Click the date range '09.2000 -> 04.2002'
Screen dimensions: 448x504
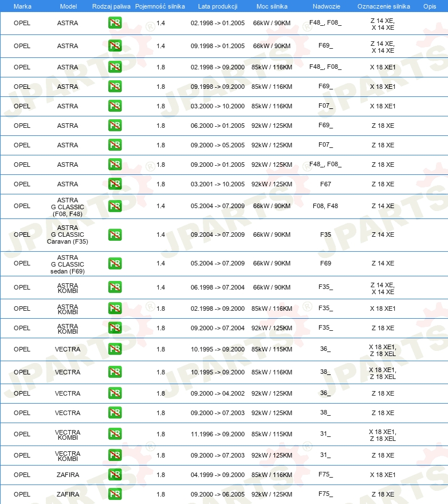pyautogui.click(x=218, y=393)
